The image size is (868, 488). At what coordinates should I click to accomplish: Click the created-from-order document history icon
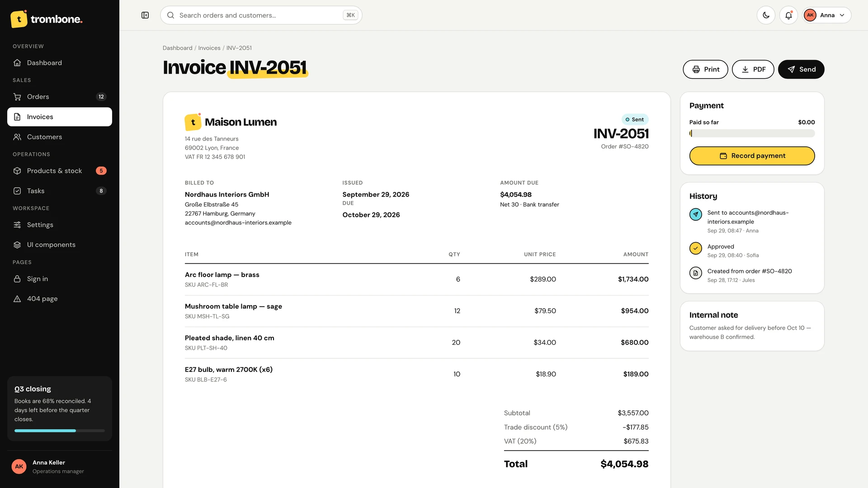point(696,273)
